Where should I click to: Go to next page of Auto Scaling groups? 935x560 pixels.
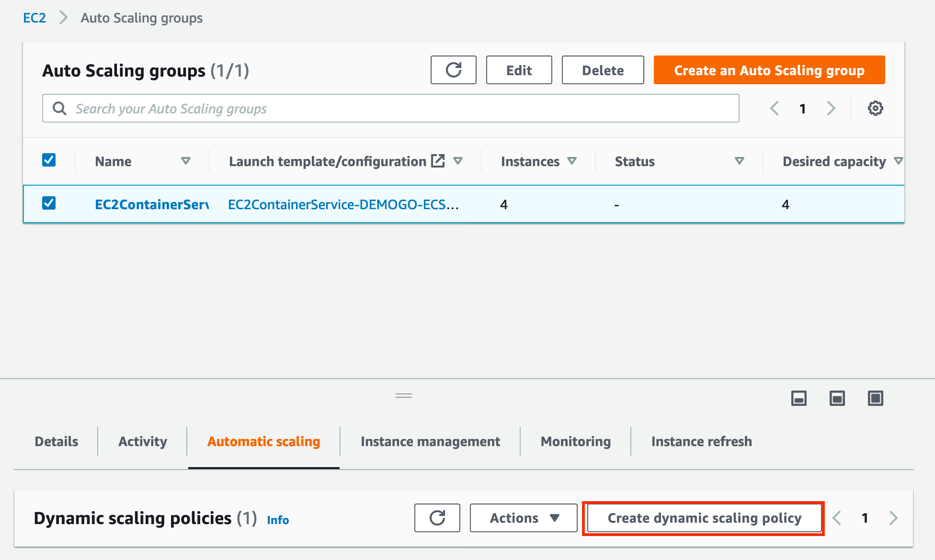pyautogui.click(x=831, y=108)
